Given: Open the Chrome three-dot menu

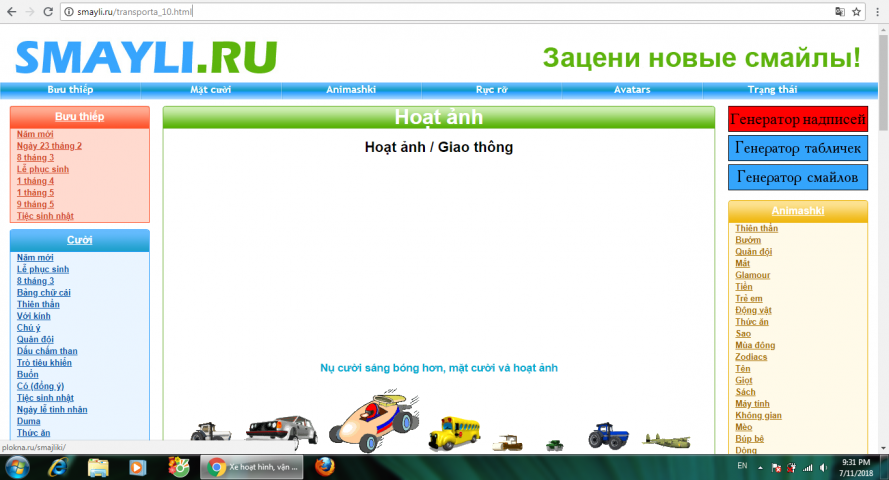Looking at the screenshot, I should (877, 12).
